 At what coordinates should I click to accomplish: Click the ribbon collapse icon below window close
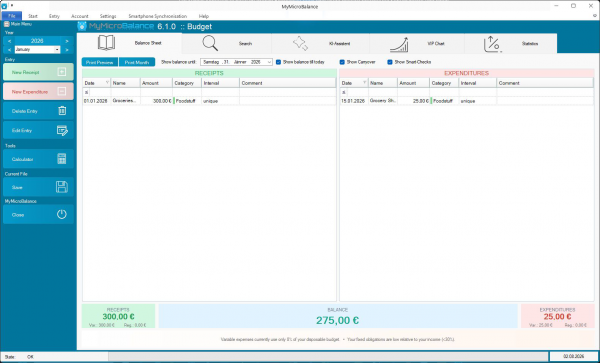(x=595, y=16)
